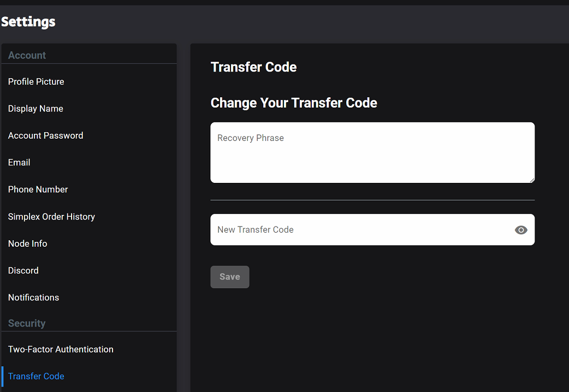Select Discord in the sidebar

point(23,270)
